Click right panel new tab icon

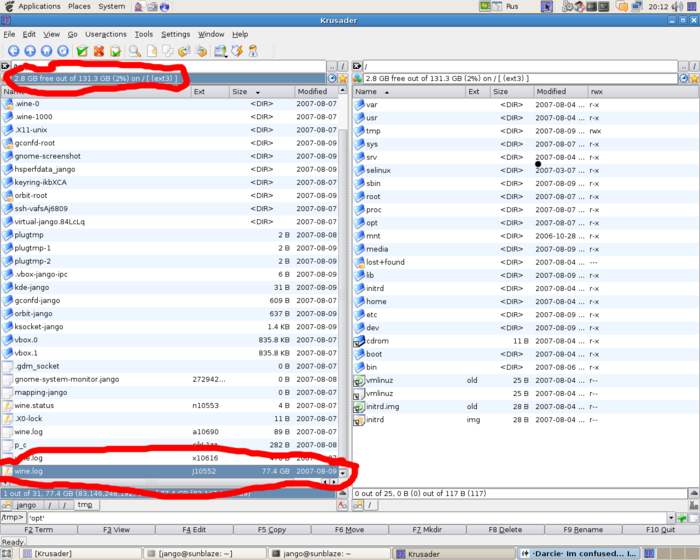coord(358,505)
